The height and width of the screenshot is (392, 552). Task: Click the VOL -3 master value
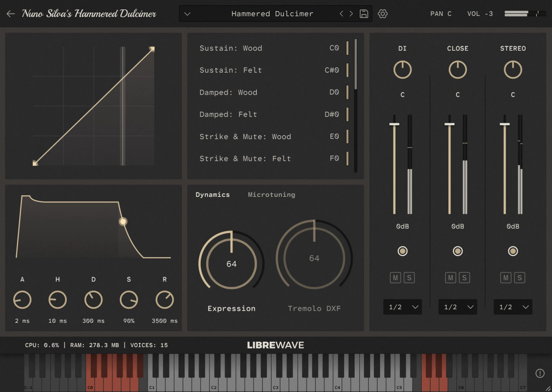(x=480, y=14)
